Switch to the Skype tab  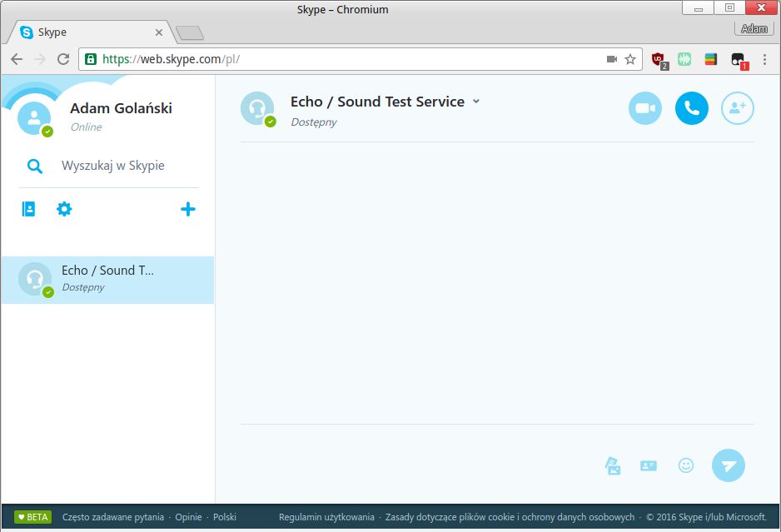tap(91, 32)
